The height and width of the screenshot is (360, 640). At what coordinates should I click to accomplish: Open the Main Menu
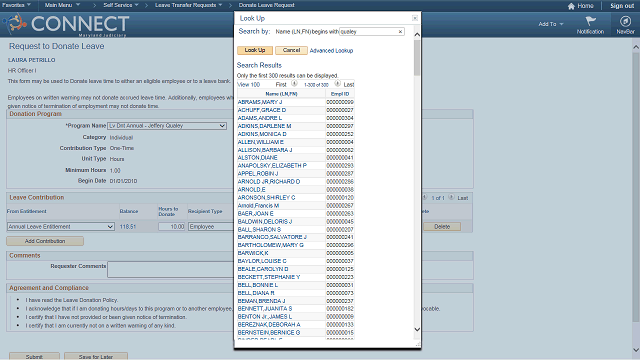tap(62, 5)
